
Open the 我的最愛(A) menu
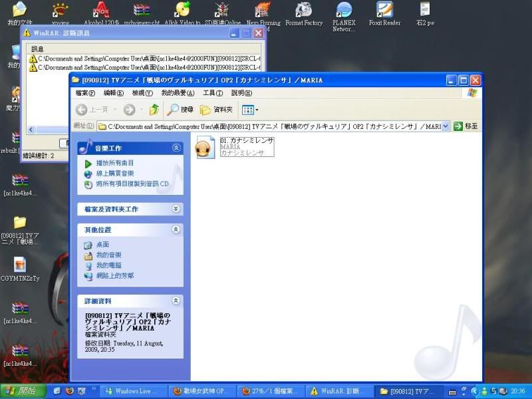click(x=178, y=93)
